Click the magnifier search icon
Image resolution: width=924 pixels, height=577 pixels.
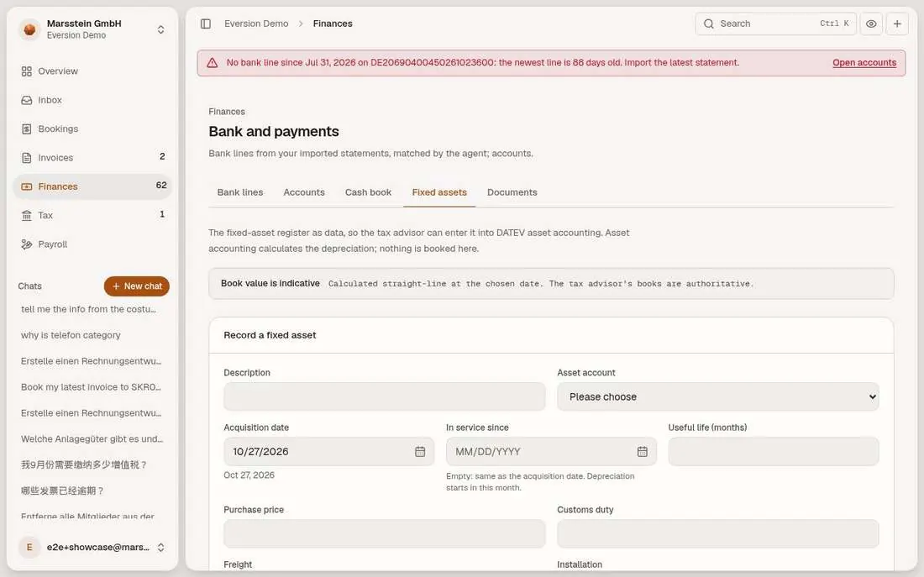(709, 24)
